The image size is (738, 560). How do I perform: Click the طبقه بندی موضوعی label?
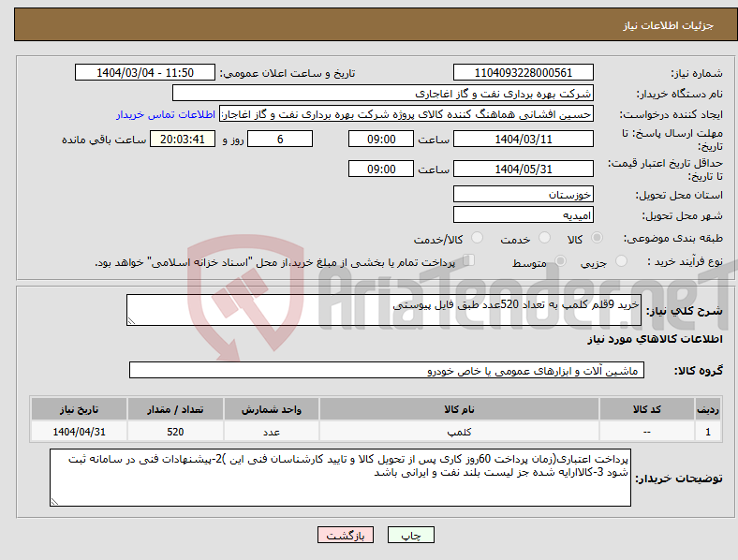(x=673, y=239)
